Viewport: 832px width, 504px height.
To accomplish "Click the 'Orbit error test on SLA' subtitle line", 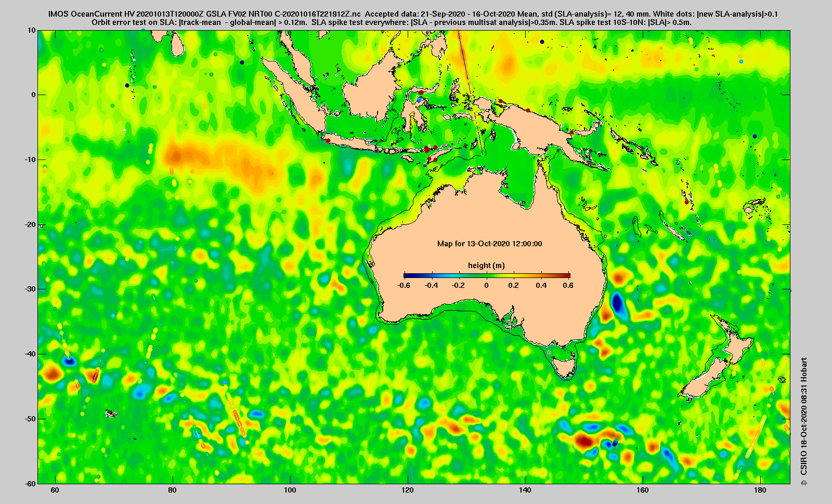I will 392,22.
